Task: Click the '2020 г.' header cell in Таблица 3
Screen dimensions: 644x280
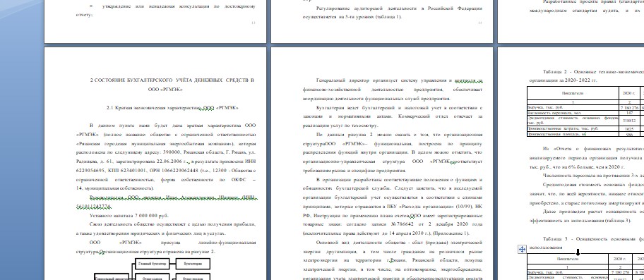Action: pos(619,259)
